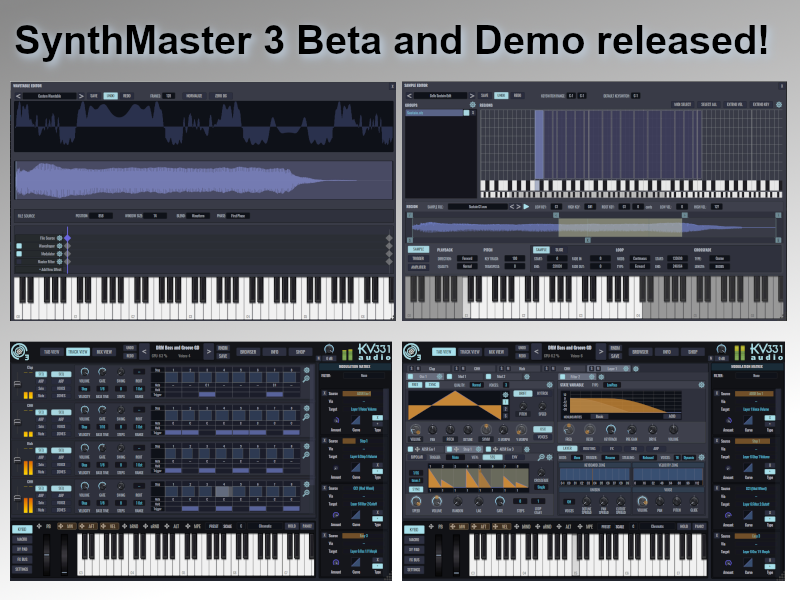The width and height of the screenshot is (800, 600).
Task: Switch to Track View in the Tab View synth window
Action: (x=469, y=352)
